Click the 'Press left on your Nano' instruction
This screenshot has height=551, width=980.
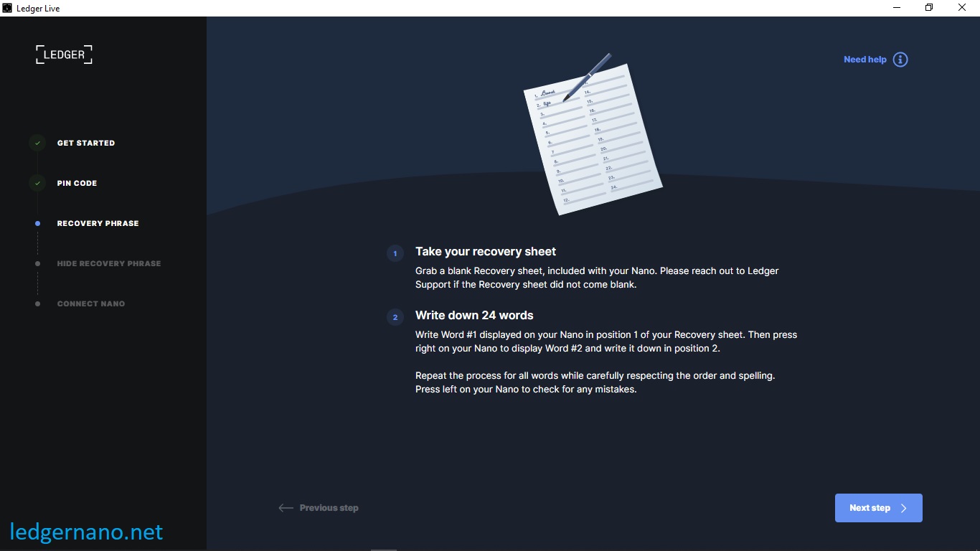(x=526, y=390)
